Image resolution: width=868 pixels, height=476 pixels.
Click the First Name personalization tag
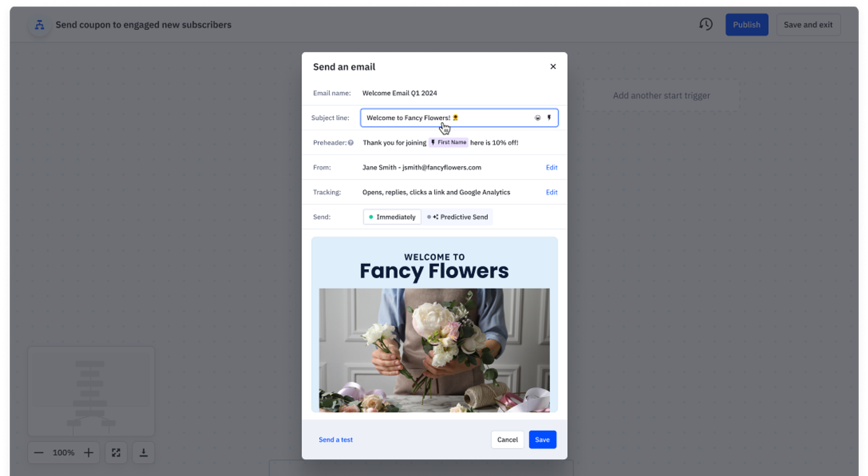pyautogui.click(x=448, y=143)
